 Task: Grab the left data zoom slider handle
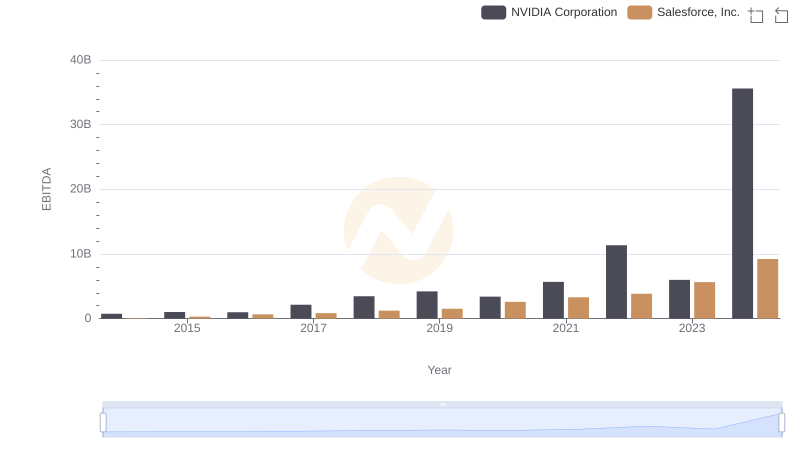(103, 423)
